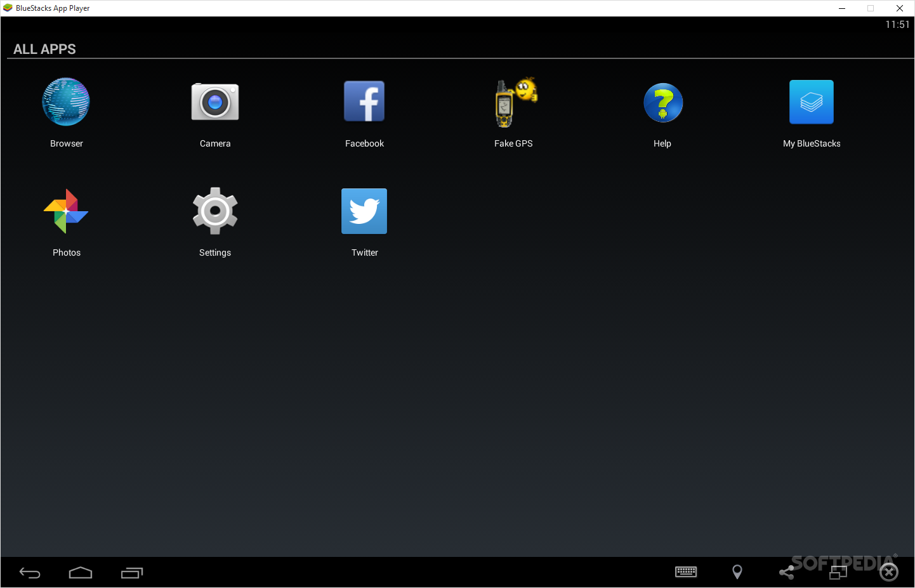Start the Fake GPS app
This screenshot has height=588, width=915.
tap(515, 102)
